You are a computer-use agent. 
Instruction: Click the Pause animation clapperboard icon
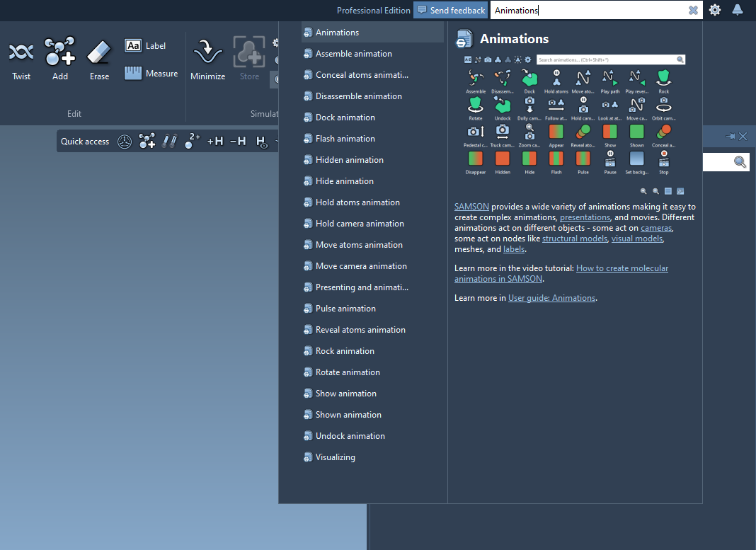coord(610,160)
